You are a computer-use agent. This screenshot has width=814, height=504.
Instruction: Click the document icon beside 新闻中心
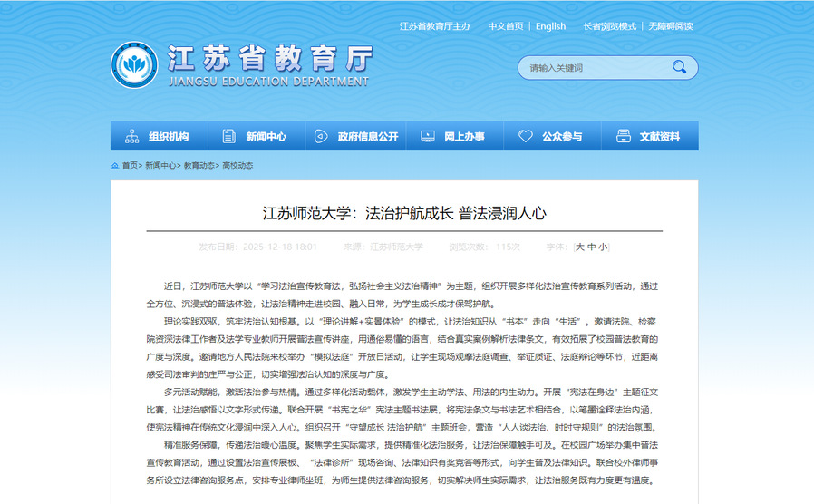click(227, 137)
